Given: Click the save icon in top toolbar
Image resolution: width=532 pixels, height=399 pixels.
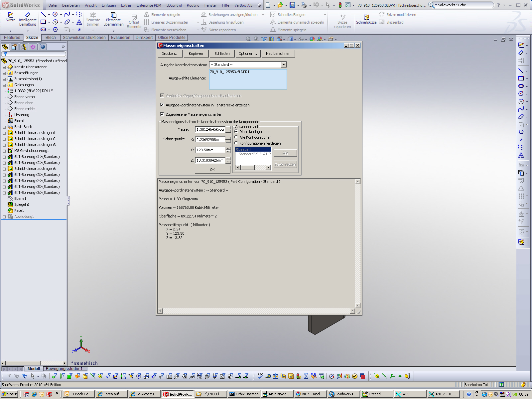Looking at the screenshot, I should pos(292,5).
